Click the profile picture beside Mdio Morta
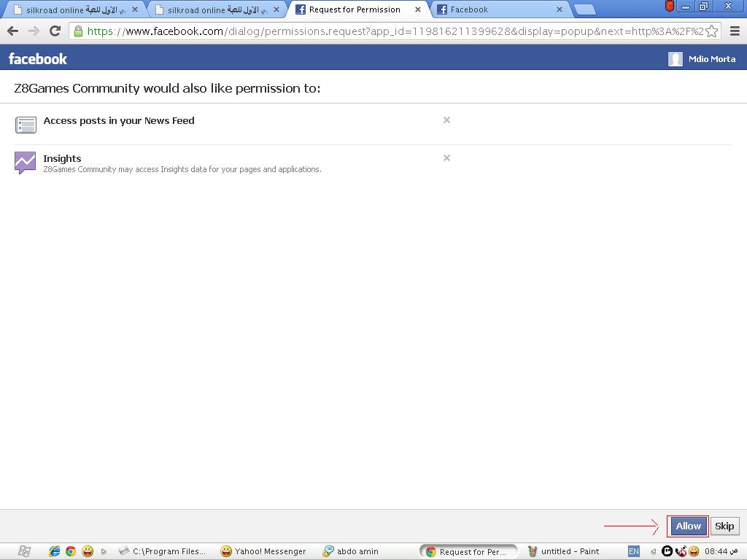The image size is (747, 560). [675, 58]
